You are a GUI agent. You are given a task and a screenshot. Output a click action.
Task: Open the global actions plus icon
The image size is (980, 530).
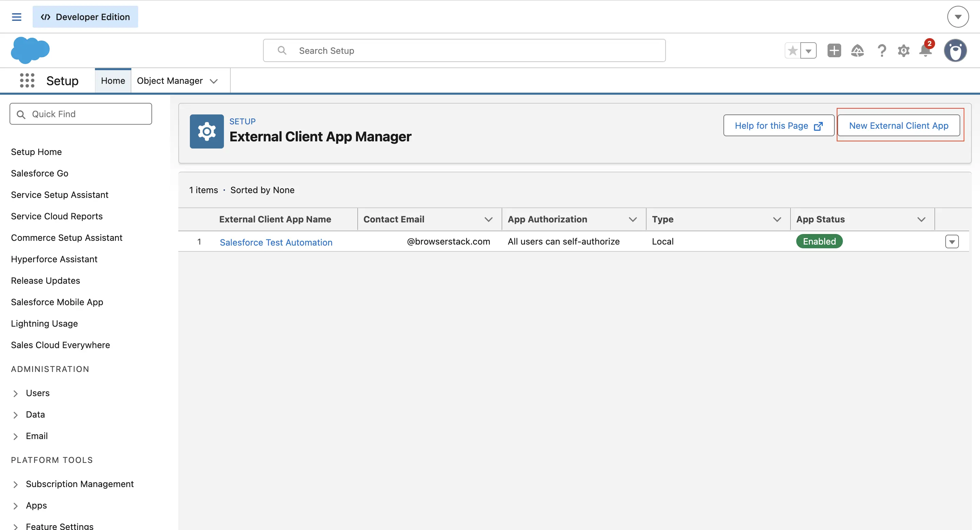(x=834, y=50)
